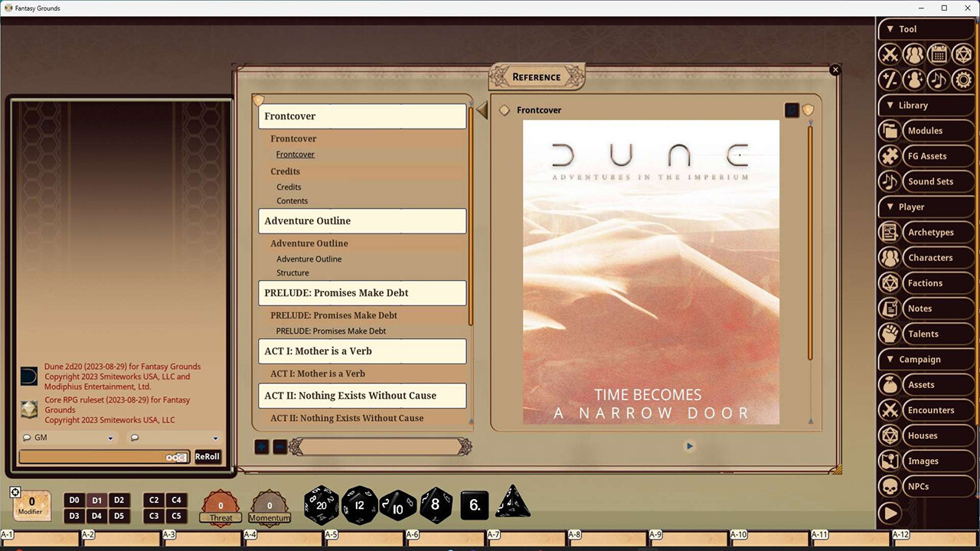The image size is (980, 551).
Task: Select the D1 die button
Action: pyautogui.click(x=96, y=500)
